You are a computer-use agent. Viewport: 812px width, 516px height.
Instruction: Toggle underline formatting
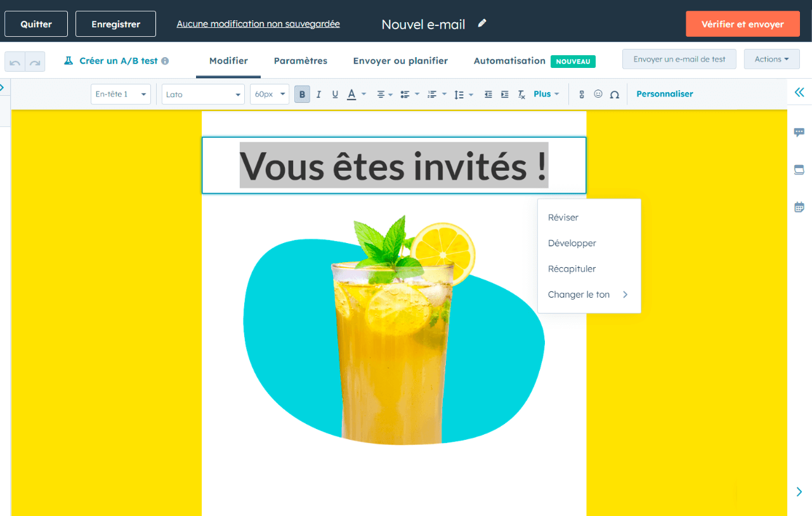[x=335, y=95]
